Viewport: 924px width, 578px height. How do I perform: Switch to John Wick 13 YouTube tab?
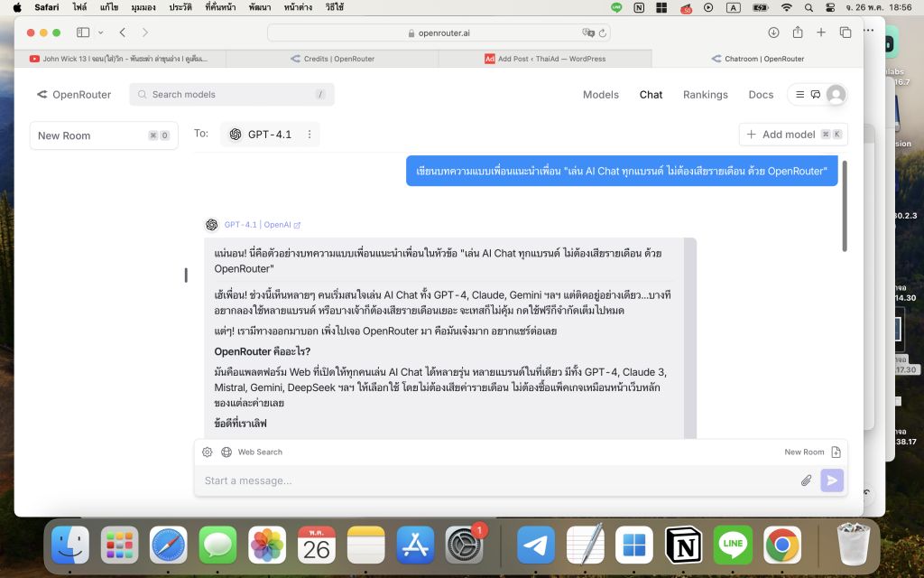point(120,59)
